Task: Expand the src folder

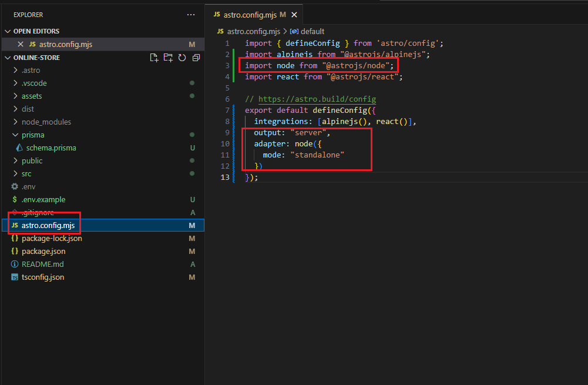Action: click(x=15, y=174)
